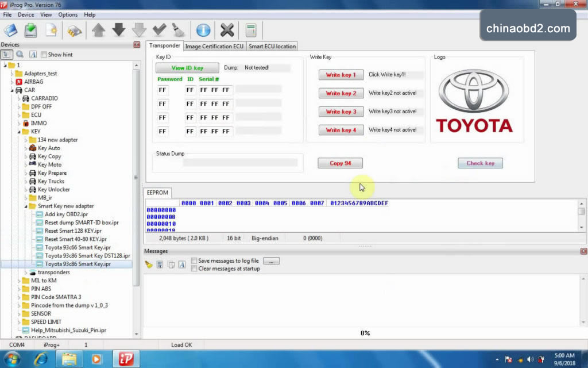Select the EEPROM tab

click(157, 193)
